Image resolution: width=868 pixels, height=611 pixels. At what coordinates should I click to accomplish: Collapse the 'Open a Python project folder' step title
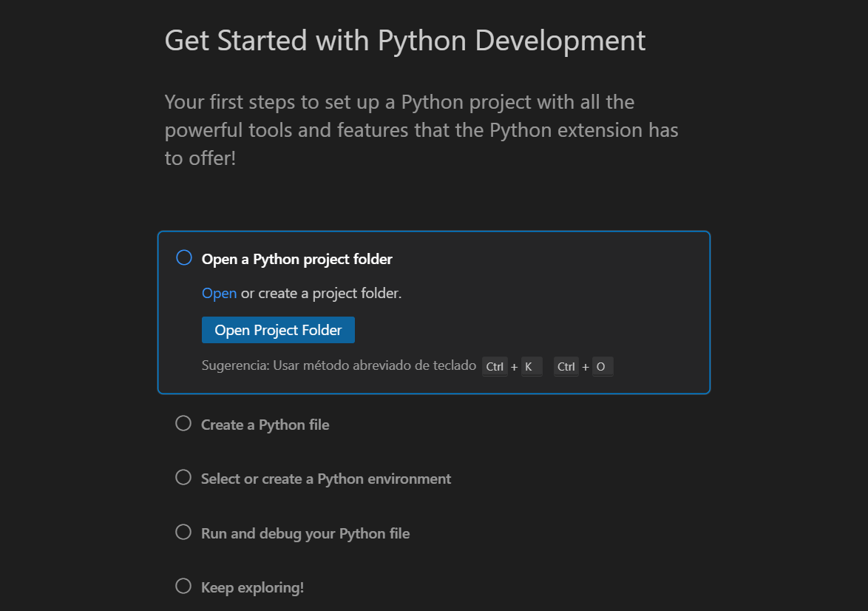click(297, 259)
